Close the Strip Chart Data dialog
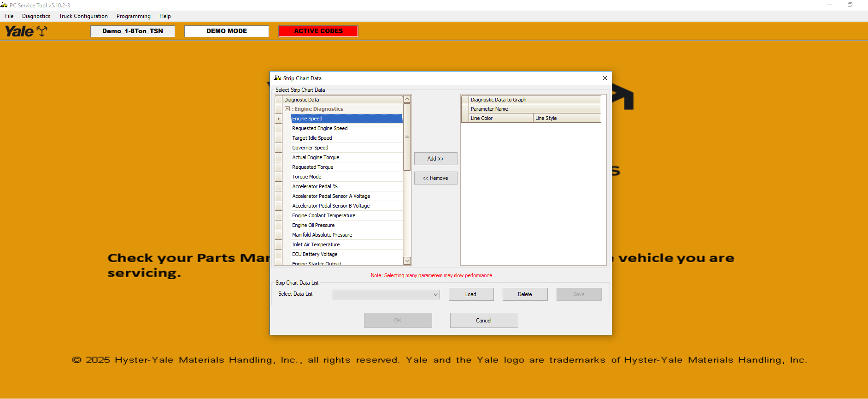868x399 pixels. (x=604, y=78)
